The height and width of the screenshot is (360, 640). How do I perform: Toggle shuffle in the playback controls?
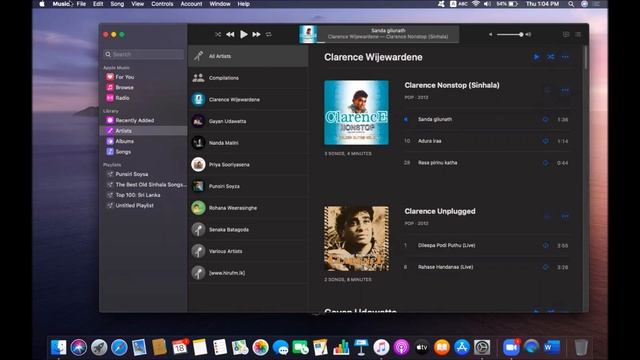coord(218,35)
